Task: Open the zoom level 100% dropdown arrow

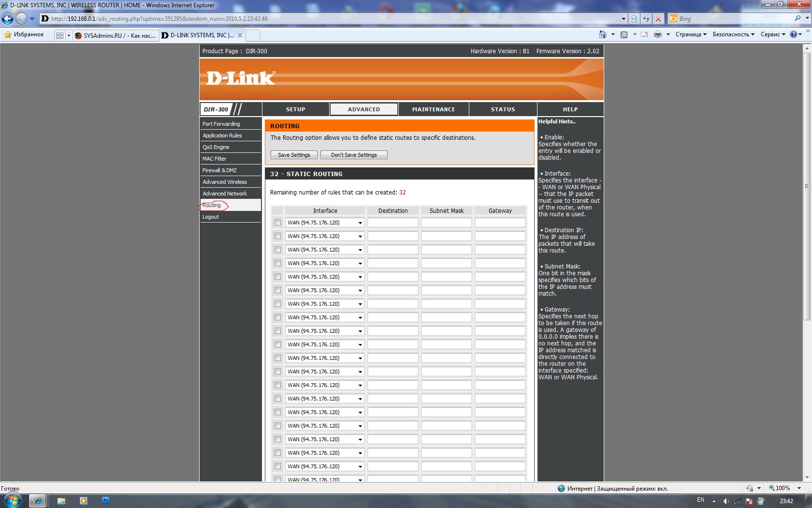Action: pyautogui.click(x=799, y=488)
